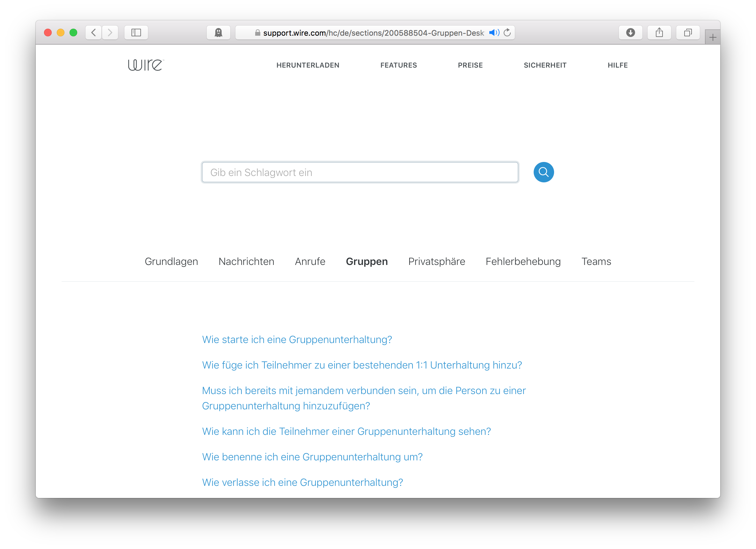Switch to the Nachrichten tab
The height and width of the screenshot is (549, 756).
246,261
